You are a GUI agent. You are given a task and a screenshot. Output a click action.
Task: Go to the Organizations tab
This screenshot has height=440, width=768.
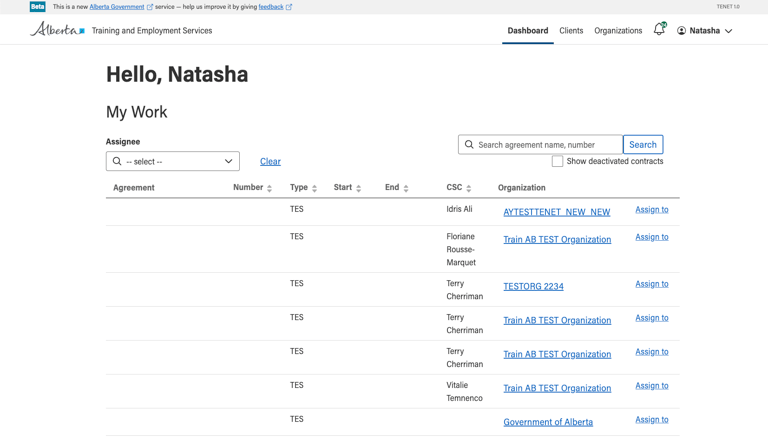click(x=618, y=31)
